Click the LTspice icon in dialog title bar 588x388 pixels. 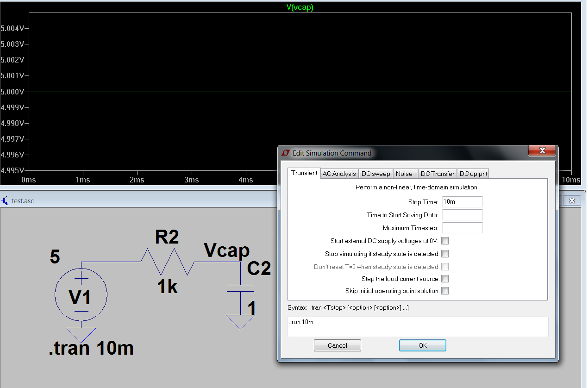286,153
